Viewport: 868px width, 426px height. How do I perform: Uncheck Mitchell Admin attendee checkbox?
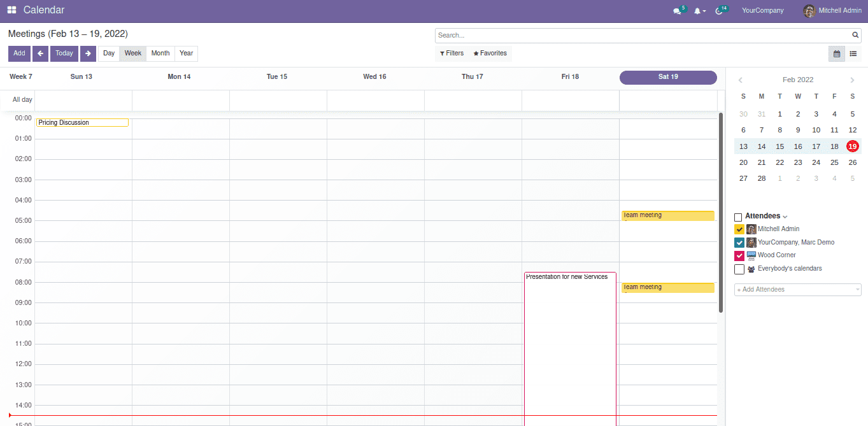(739, 229)
